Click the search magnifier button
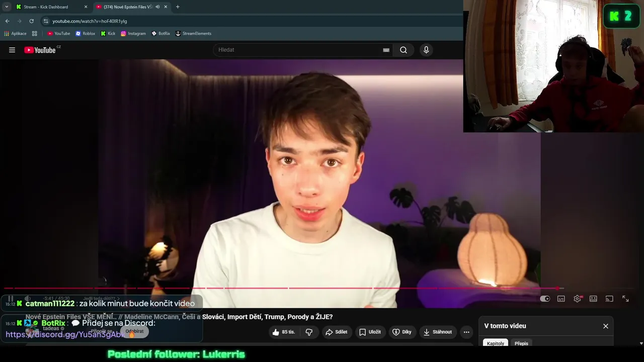The width and height of the screenshot is (644, 362). coord(404,50)
